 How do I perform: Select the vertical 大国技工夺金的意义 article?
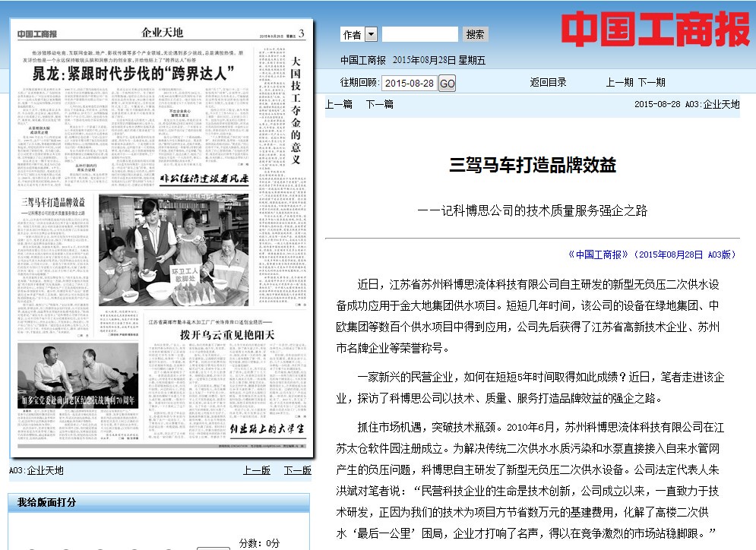296,110
